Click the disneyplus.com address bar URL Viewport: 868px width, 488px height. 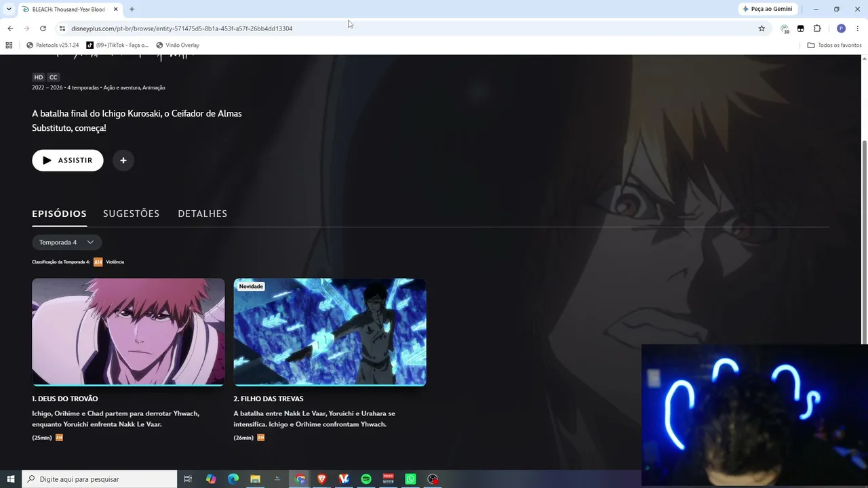tap(182, 28)
